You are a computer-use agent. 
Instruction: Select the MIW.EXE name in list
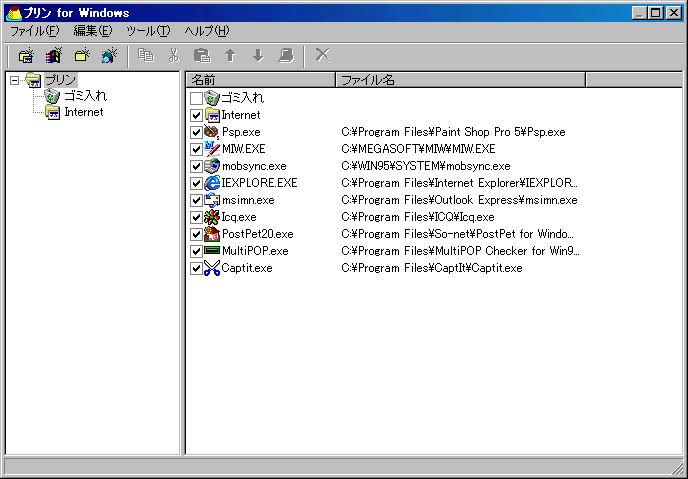pyautogui.click(x=244, y=149)
